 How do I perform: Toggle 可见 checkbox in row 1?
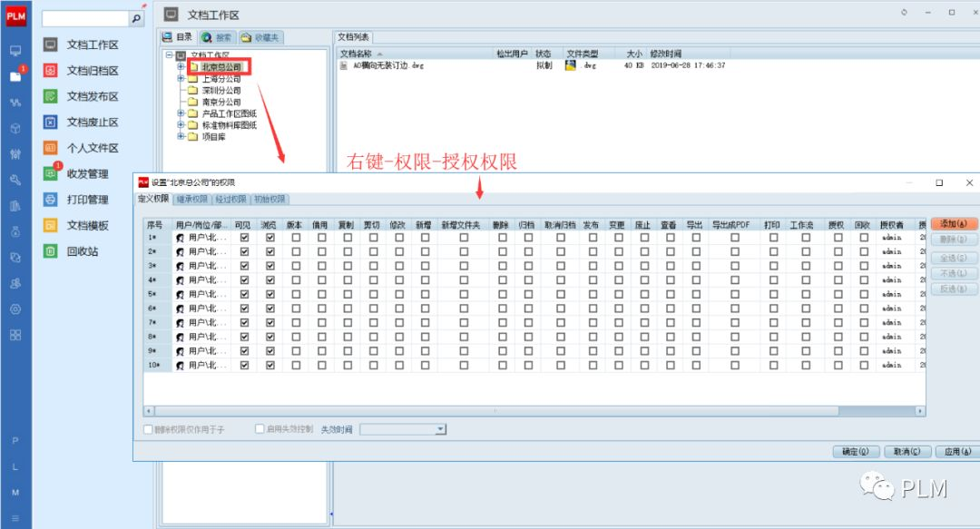click(244, 238)
